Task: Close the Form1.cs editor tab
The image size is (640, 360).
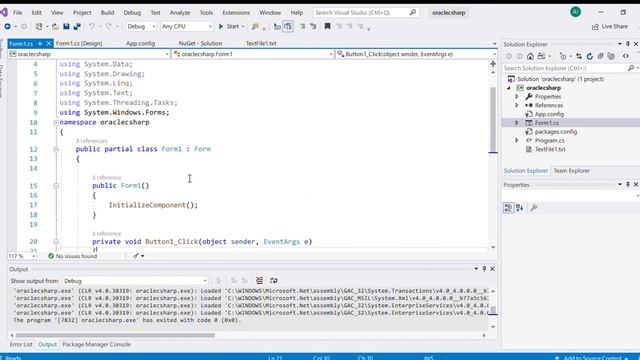Action: point(49,43)
